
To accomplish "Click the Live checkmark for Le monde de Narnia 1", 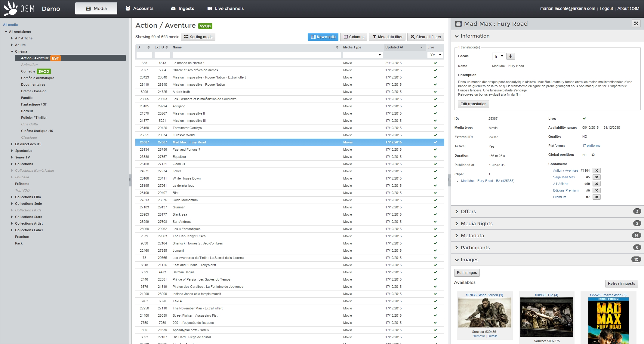I will 435,63.
